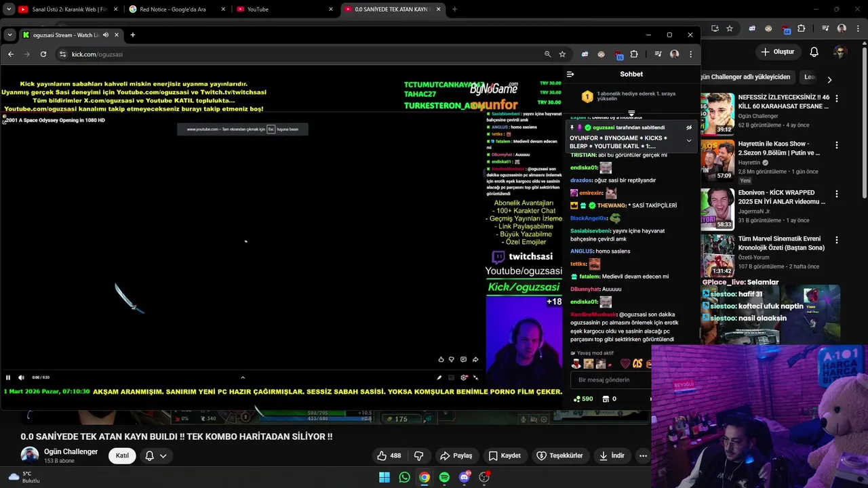This screenshot has width=868, height=488.
Task: Toggle subtitles button on embedded player
Action: (x=451, y=378)
